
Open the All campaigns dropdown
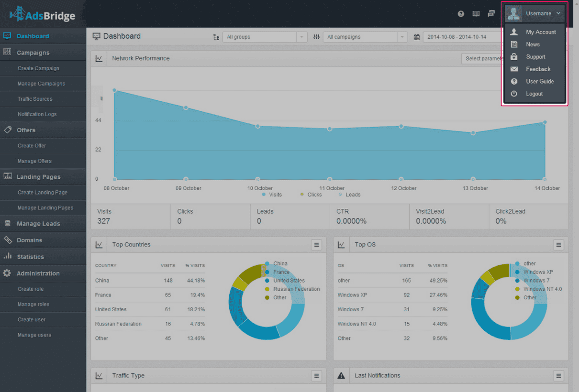coord(365,37)
